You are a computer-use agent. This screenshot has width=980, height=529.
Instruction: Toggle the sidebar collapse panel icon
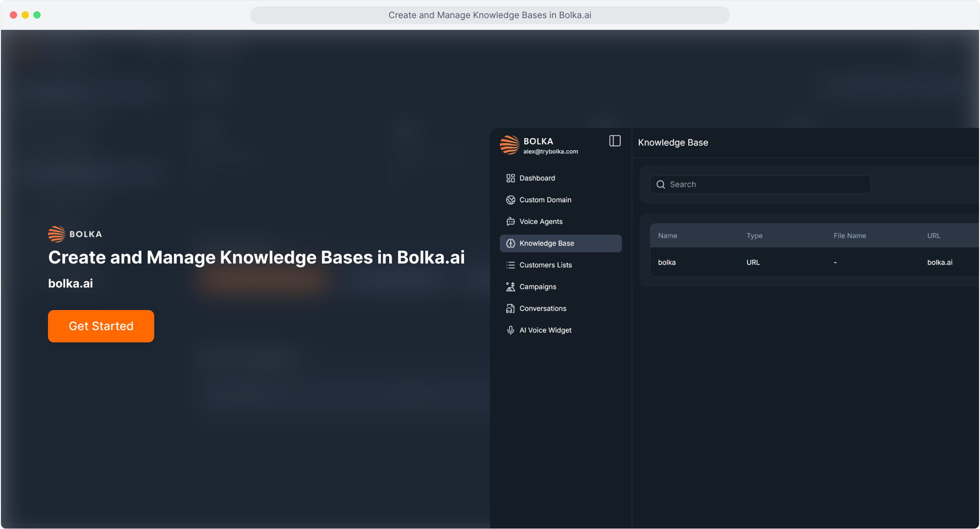pos(615,141)
